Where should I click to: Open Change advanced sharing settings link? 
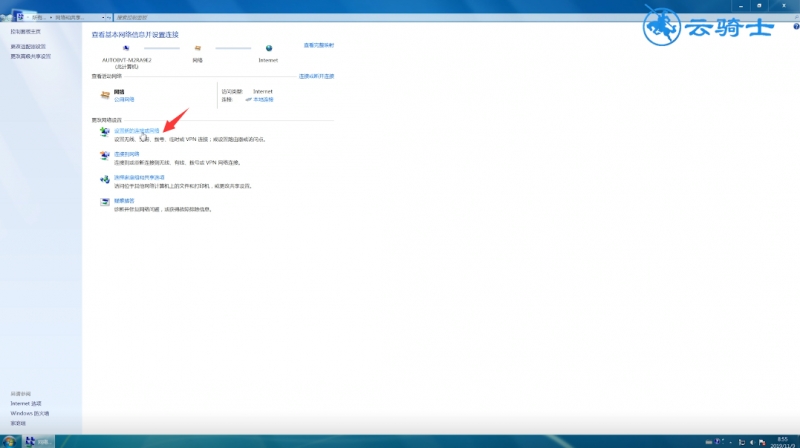31,56
